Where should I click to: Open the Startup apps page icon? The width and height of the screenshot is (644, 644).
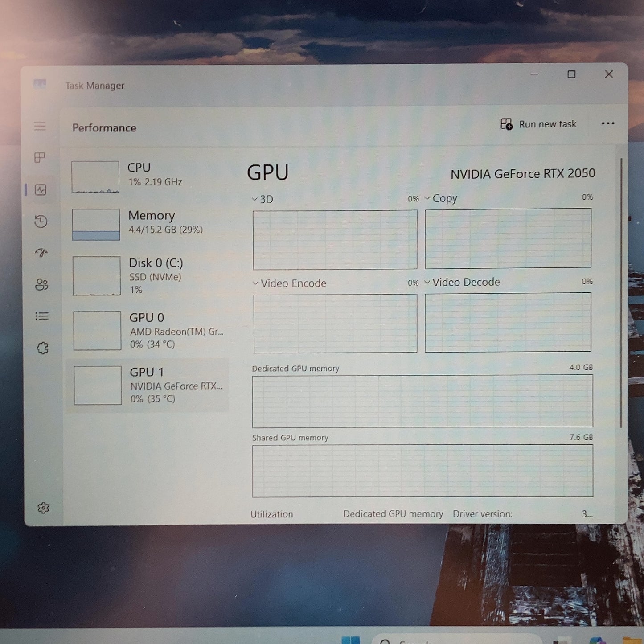[x=41, y=253]
